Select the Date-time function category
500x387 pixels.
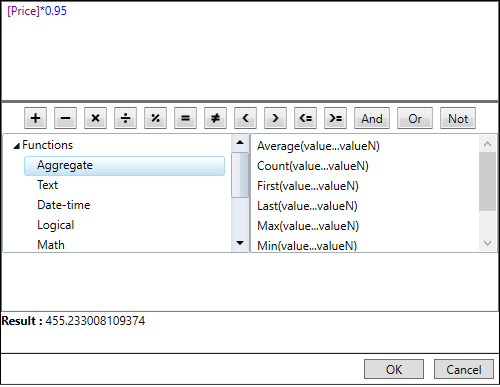coord(64,205)
